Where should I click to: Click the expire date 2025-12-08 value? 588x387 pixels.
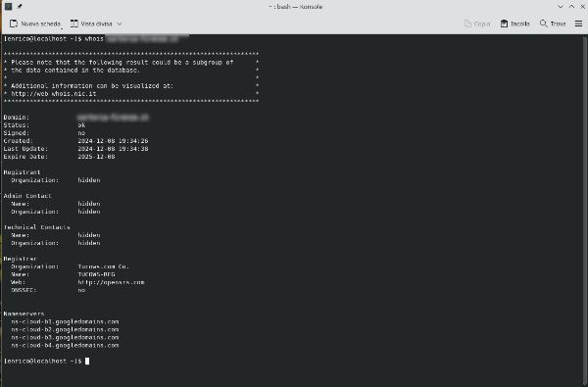96,157
